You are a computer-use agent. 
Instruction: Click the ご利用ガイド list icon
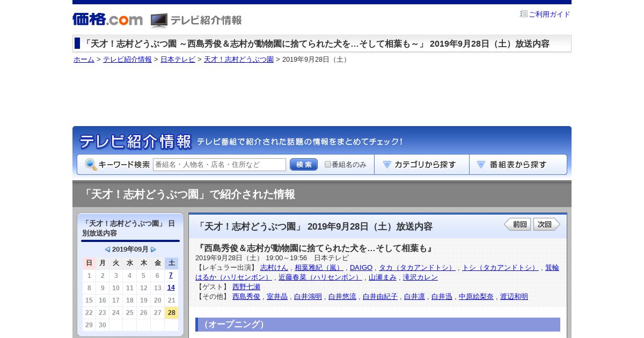[x=524, y=14]
